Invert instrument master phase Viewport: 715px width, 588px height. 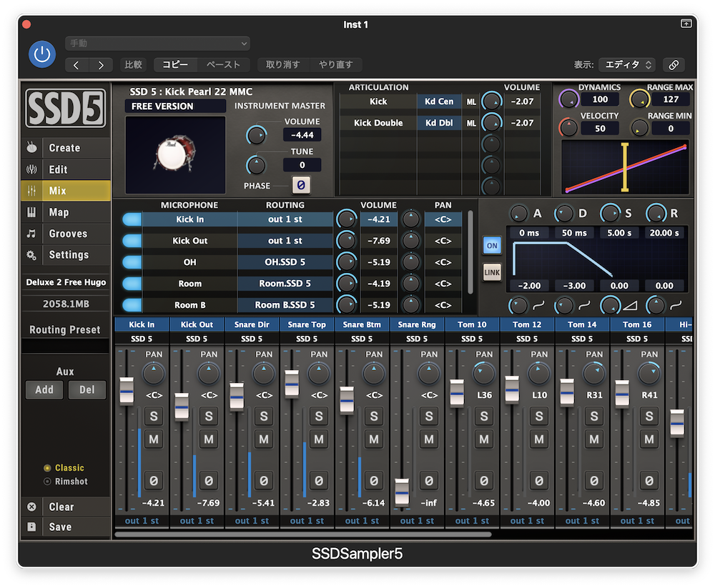301,185
